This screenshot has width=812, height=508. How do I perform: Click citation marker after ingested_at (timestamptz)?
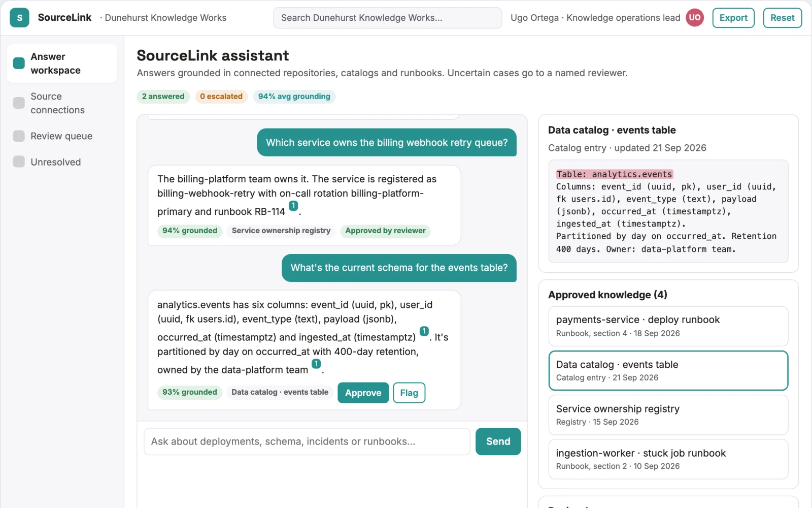[424, 331]
